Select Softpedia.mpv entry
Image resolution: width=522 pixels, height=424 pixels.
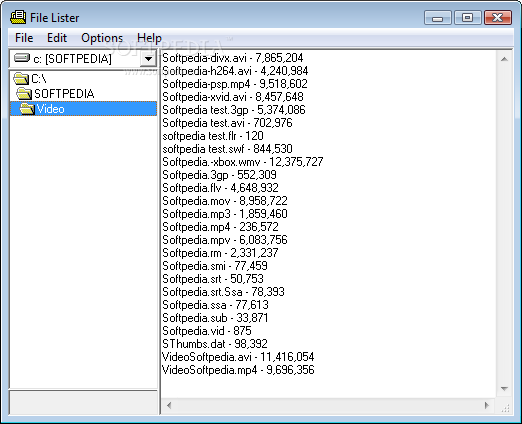pyautogui.click(x=225, y=240)
